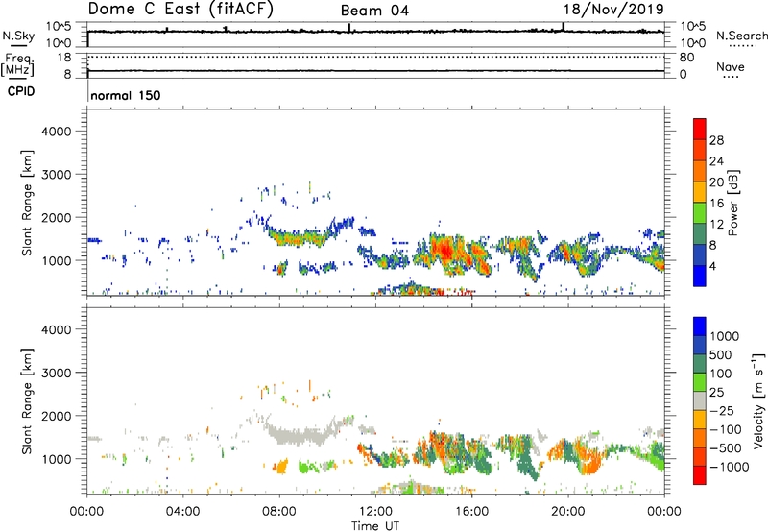Image resolution: width=768 pixels, height=532 pixels.
Task: Click the orange velocity patch near 08:00
Action: (x=281, y=467)
